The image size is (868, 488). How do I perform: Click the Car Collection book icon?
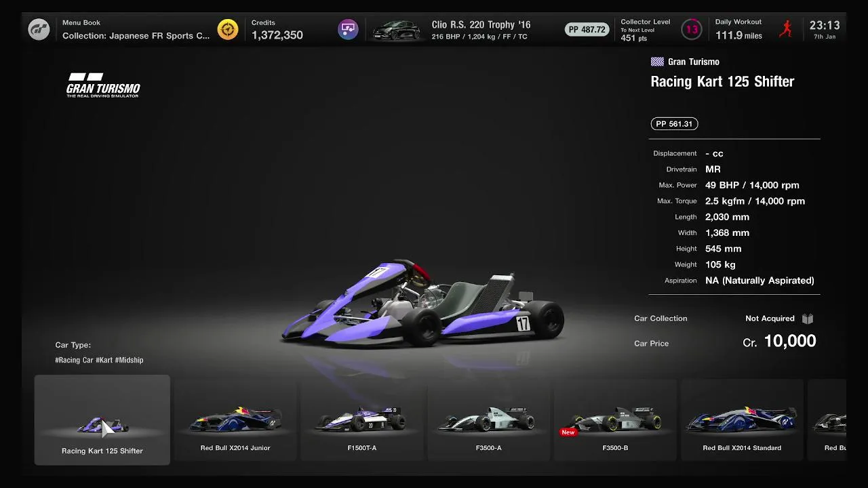(x=807, y=319)
